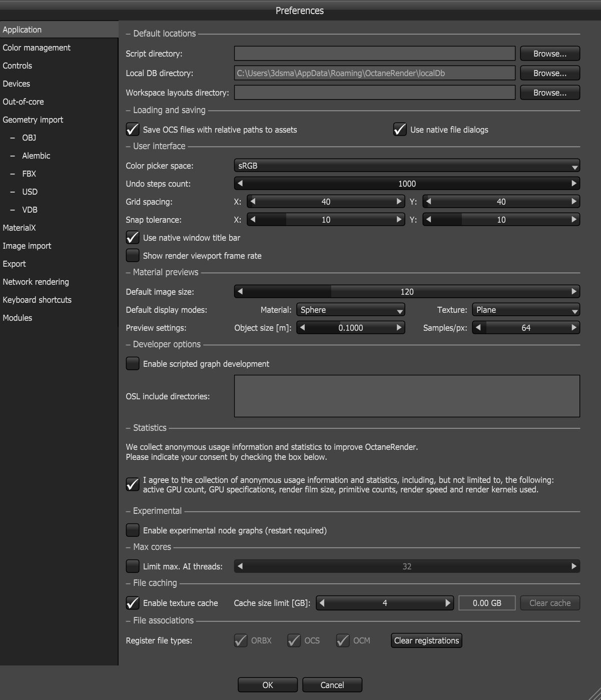Increase Default image size value

coord(574,292)
